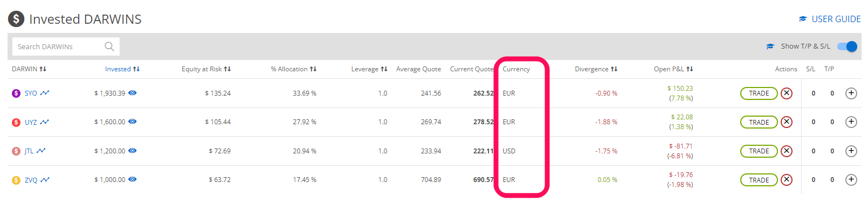Toggle the eye icon next to $1,200.00
The image size is (868, 202).
click(133, 151)
